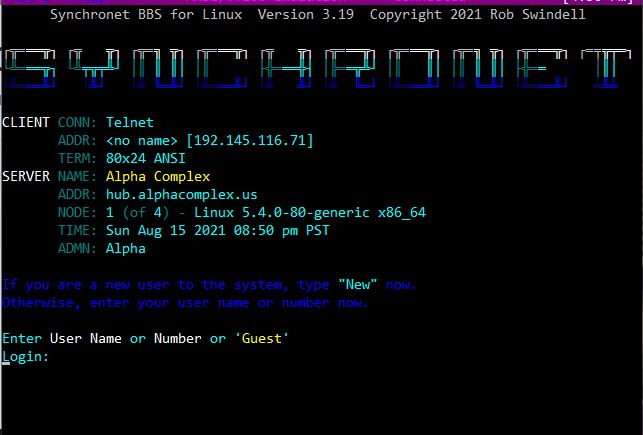Viewport: 643px width, 435px height.
Task: Click the 'Version 3.19' header text
Action: tap(306, 15)
